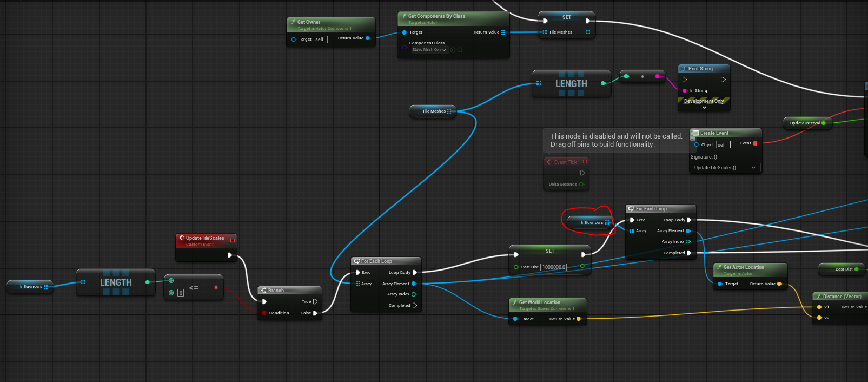868x382 pixels.
Task: Click the Branch node's True exec pin
Action: [x=315, y=302]
